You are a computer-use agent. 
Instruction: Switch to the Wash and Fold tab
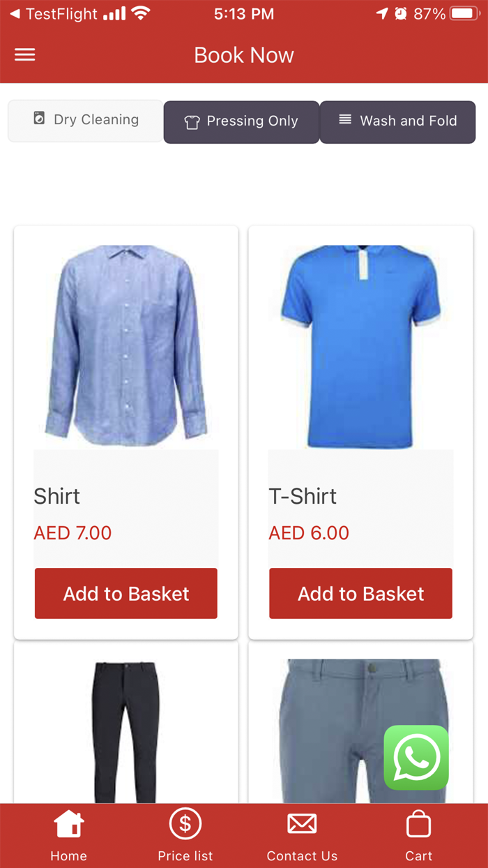coord(397,122)
